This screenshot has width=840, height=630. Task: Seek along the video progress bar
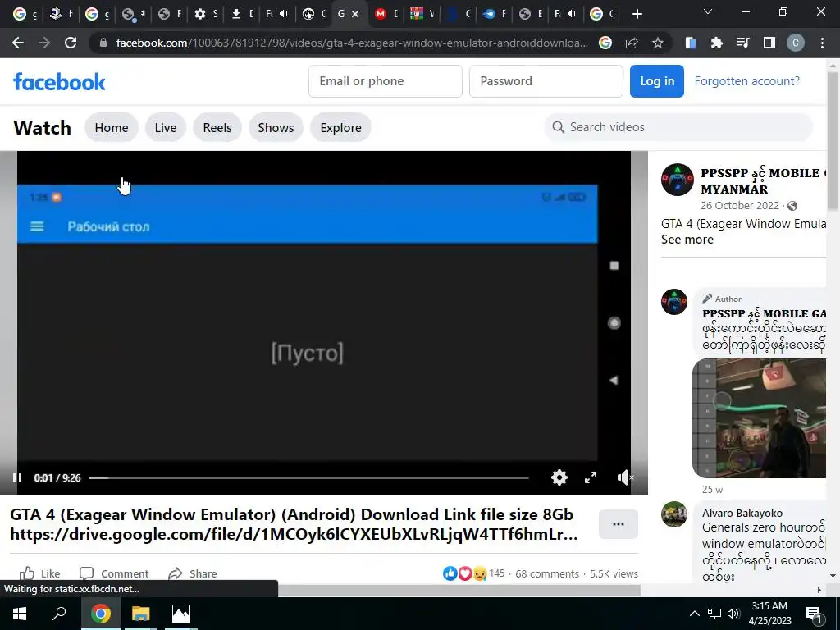(308, 477)
